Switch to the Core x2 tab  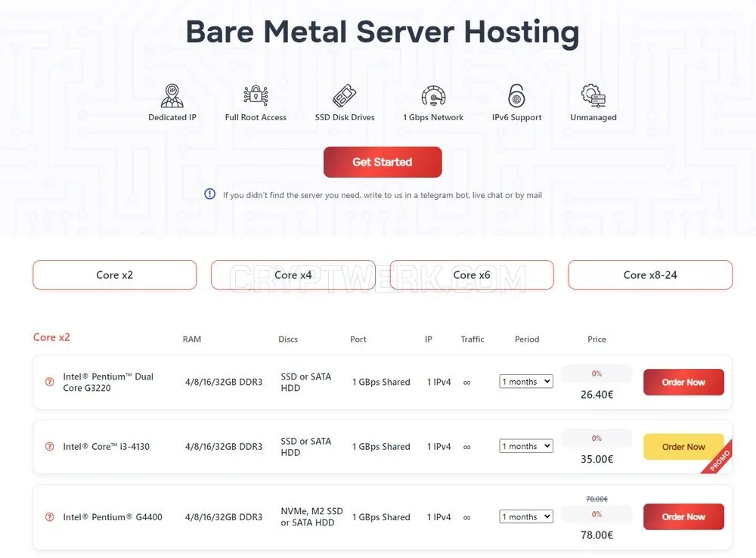tap(115, 275)
